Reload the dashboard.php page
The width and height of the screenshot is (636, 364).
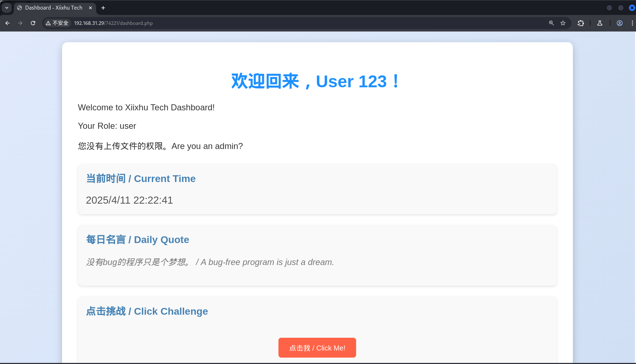pyautogui.click(x=33, y=23)
